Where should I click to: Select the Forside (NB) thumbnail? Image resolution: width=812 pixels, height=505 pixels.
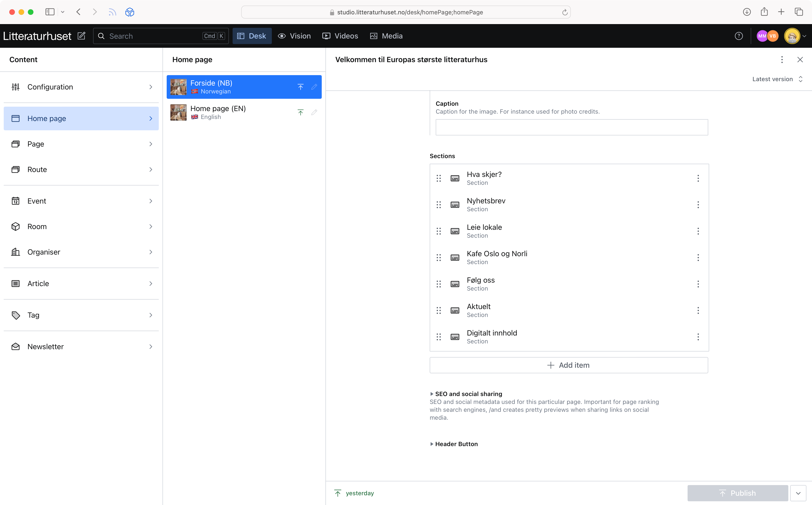tap(178, 87)
